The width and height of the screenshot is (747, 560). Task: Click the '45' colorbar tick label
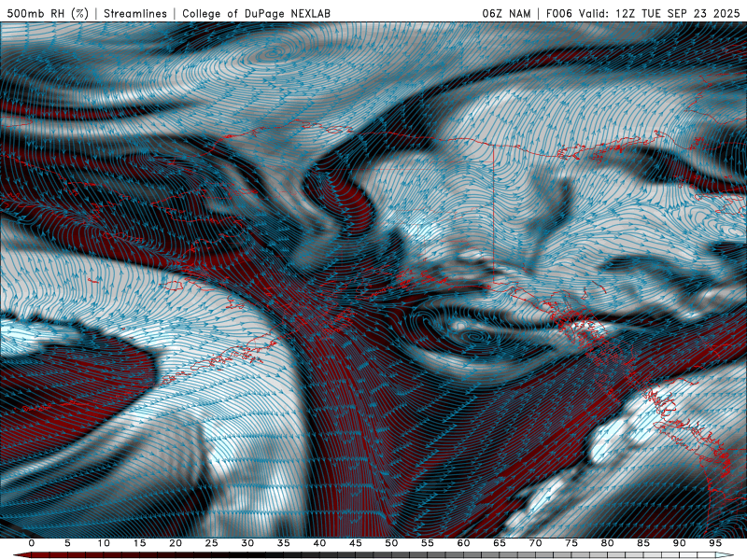tap(356, 543)
